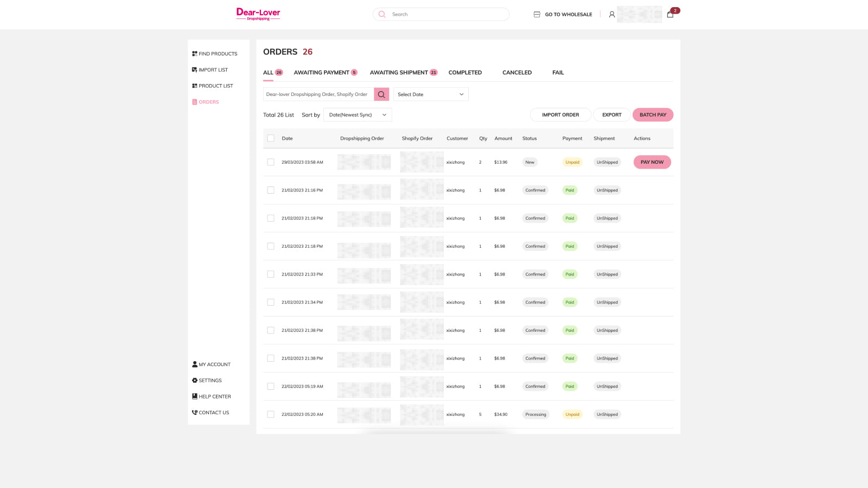Click the Go To Wholesale store icon
The image size is (868, 488).
click(x=537, y=15)
